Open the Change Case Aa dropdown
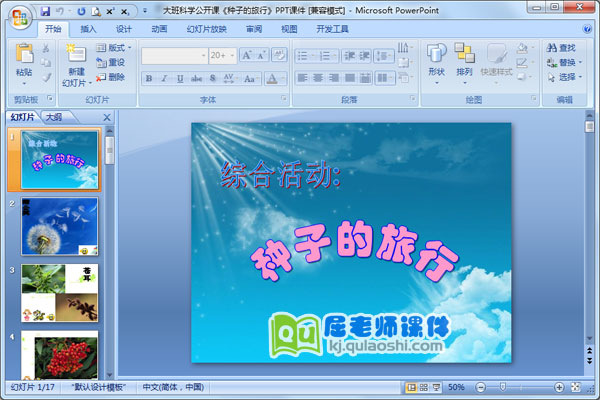Viewport: 600px width, 400px height. [251, 78]
